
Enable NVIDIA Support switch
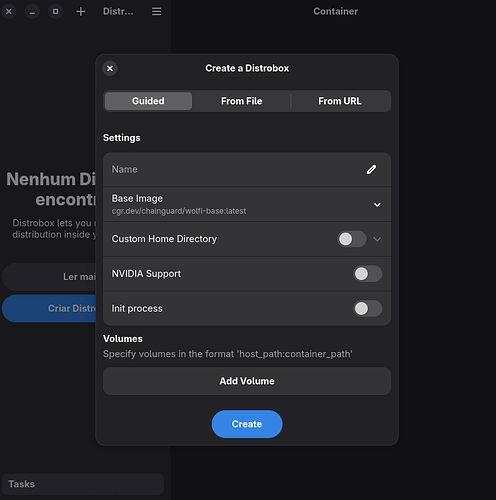pos(367,274)
